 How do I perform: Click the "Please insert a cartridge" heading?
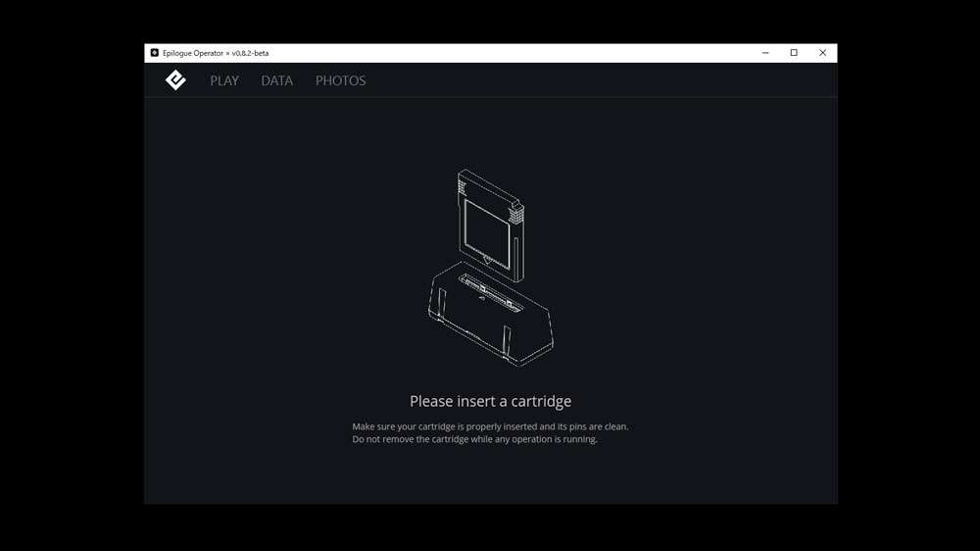tap(490, 401)
